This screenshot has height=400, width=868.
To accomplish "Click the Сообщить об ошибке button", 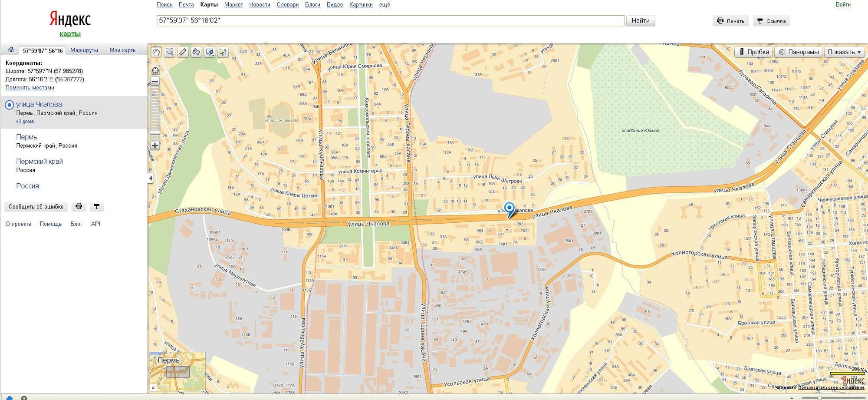I will [x=36, y=207].
